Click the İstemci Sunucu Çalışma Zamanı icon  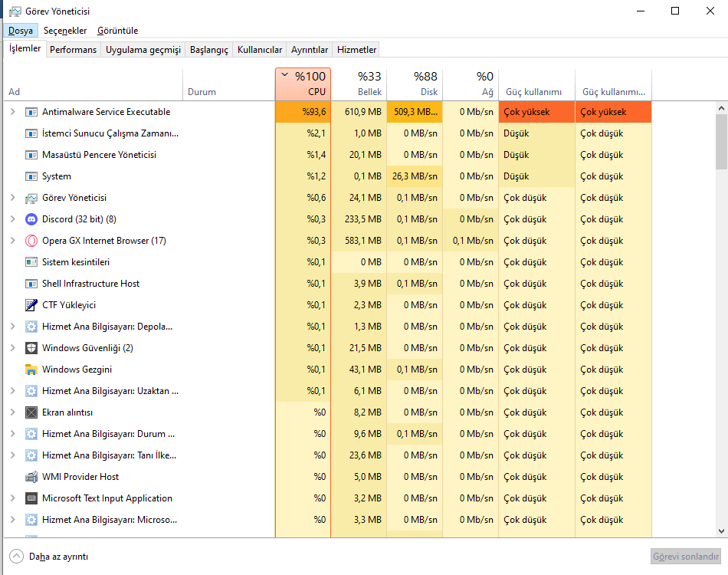[x=31, y=133]
